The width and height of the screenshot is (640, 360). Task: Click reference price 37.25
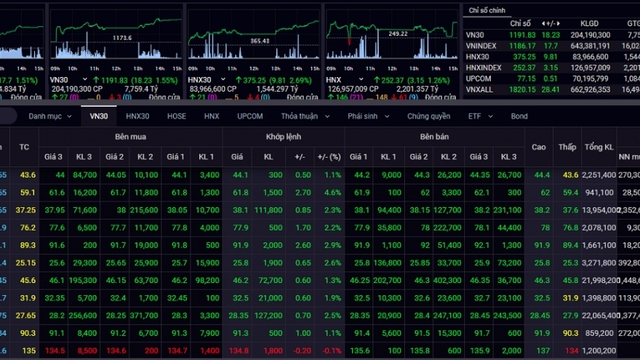(25, 210)
